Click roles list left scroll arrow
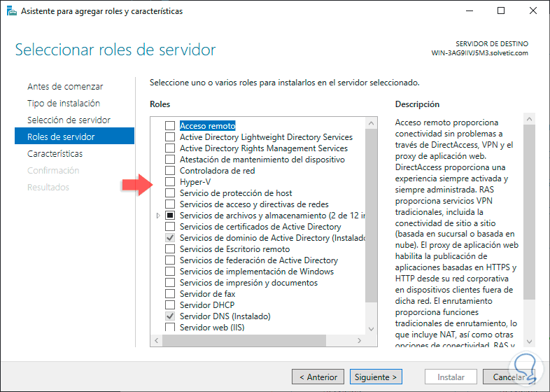 [x=157, y=340]
